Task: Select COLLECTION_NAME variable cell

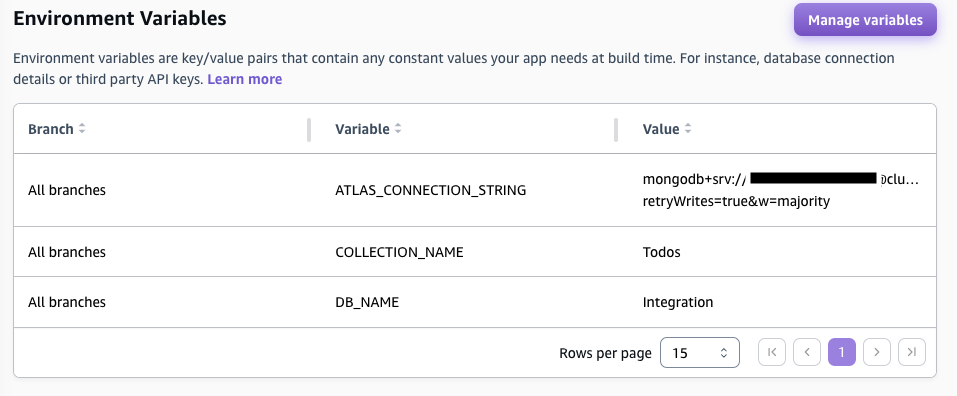Action: (x=399, y=252)
